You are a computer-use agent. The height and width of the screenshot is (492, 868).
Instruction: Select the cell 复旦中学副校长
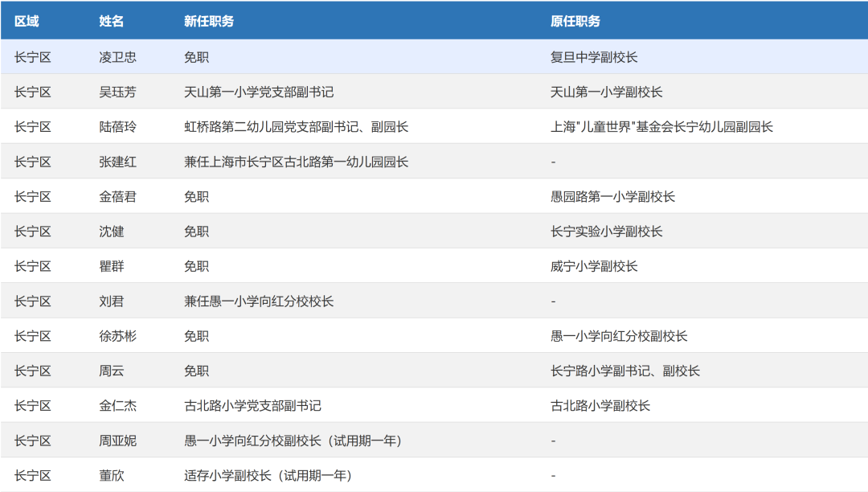point(594,57)
